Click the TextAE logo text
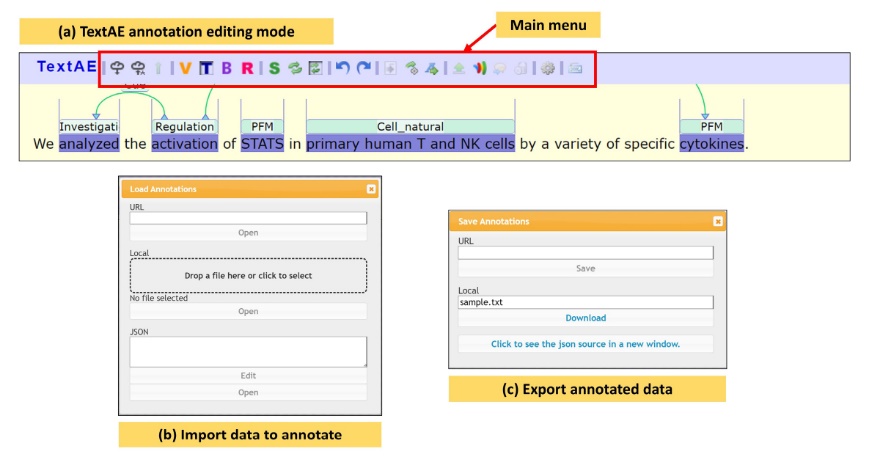Screen dimensions: 869x457 [x=67, y=66]
